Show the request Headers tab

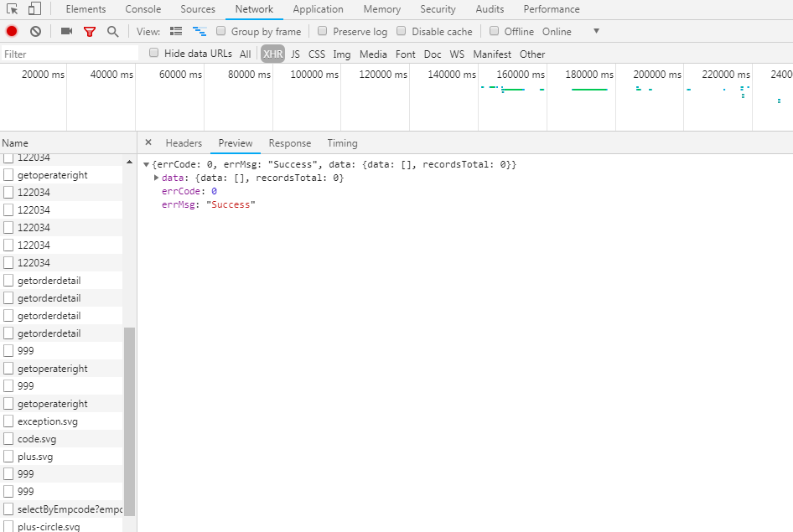pyautogui.click(x=184, y=143)
